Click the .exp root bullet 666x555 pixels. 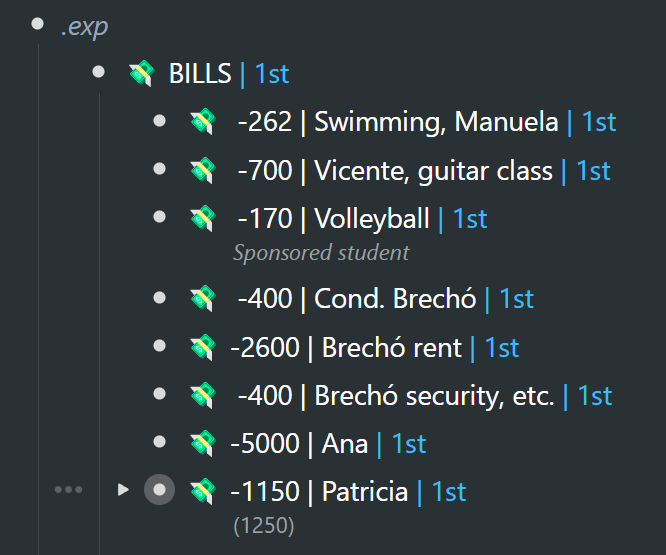pos(37,23)
